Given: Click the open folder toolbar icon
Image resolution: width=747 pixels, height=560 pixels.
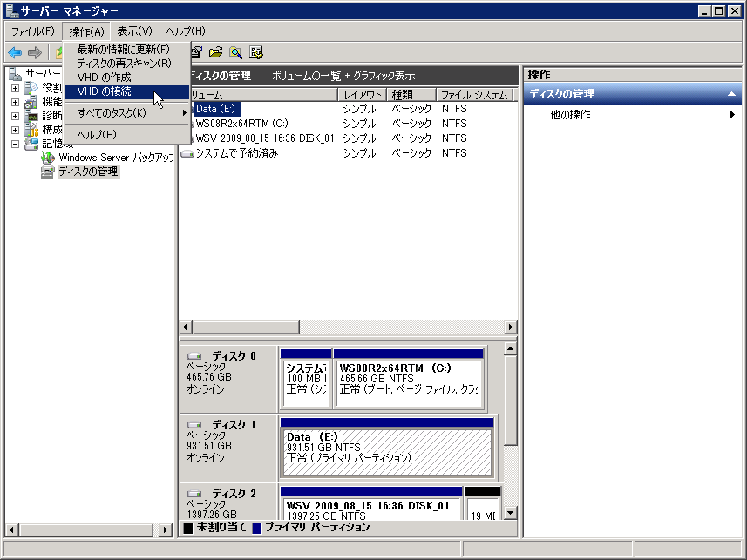Looking at the screenshot, I should 215,52.
